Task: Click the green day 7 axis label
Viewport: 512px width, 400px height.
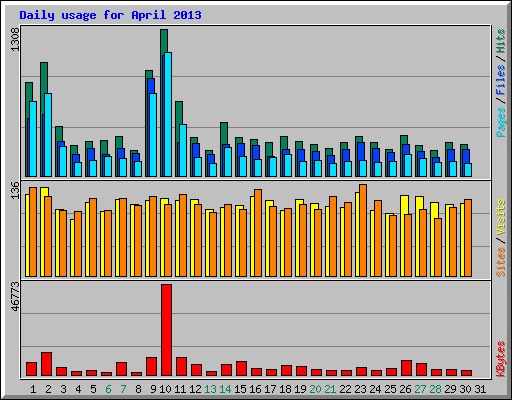Action: (x=123, y=389)
